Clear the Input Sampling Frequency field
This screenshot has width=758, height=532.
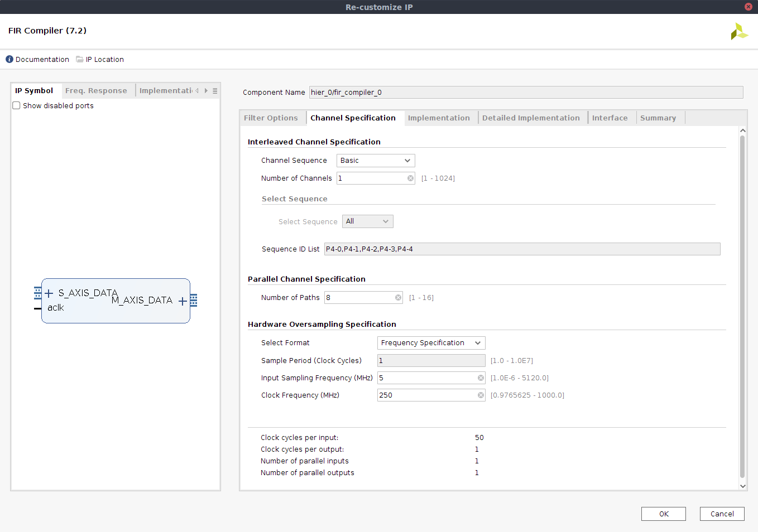tap(481, 378)
